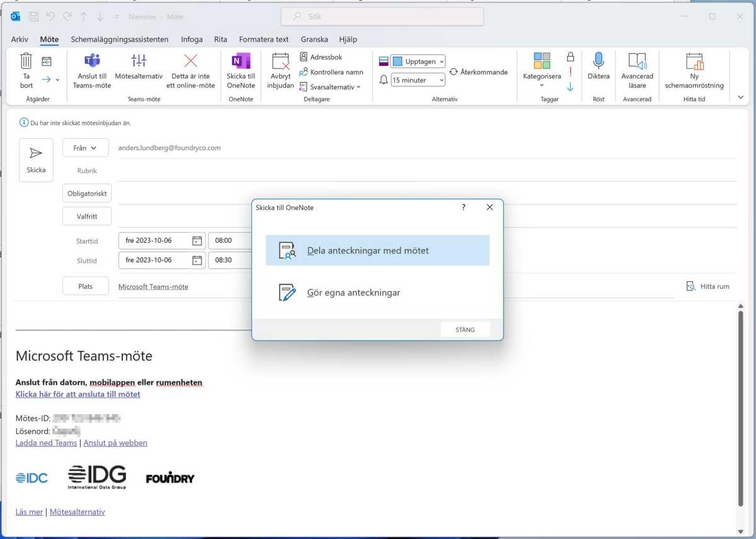Open the Hjälp tab
The image size is (756, 539).
point(348,39)
